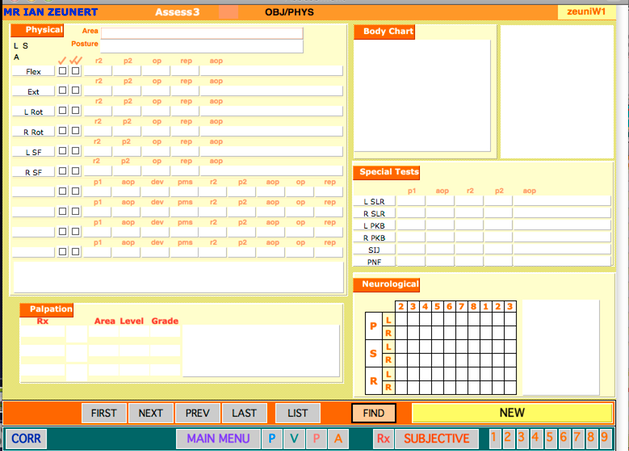This screenshot has height=451, width=629.
Task: Go to the NEXT record
Action: coord(150,413)
